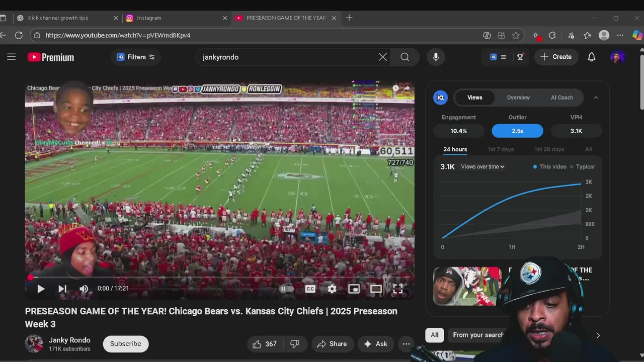Open the Janky Rondo channel avatar

tap(34, 343)
